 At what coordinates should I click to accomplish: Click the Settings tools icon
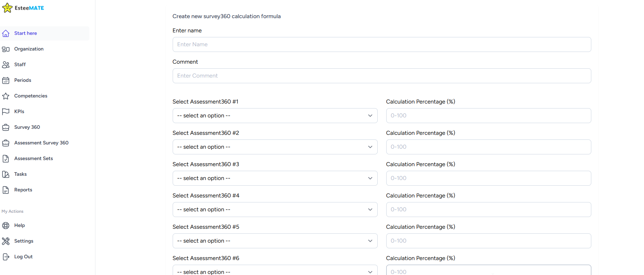coord(6,241)
